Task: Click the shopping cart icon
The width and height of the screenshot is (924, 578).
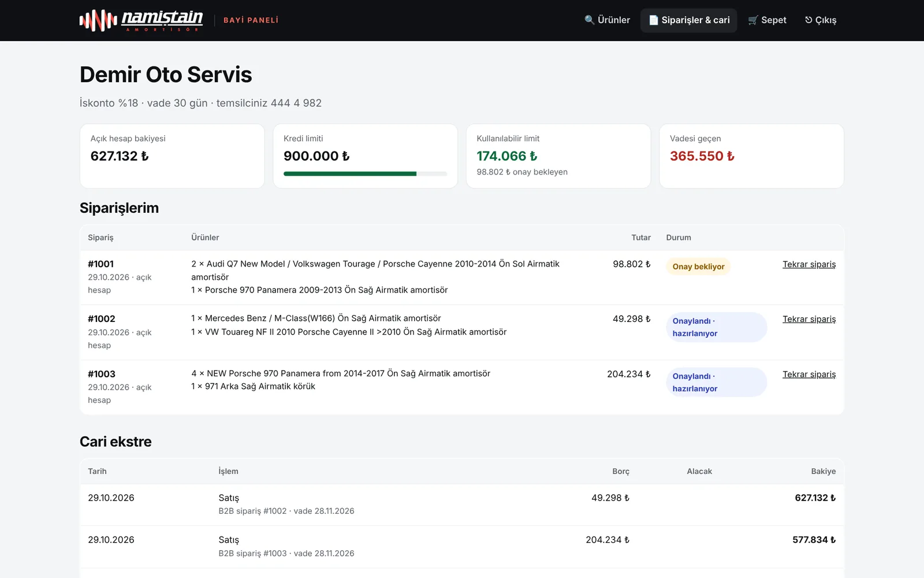Action: click(x=753, y=20)
